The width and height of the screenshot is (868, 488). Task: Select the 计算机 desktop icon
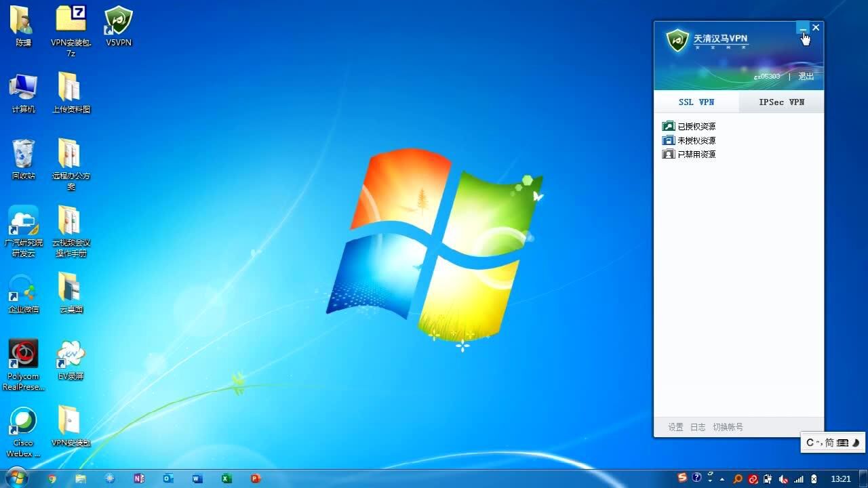[x=24, y=94]
